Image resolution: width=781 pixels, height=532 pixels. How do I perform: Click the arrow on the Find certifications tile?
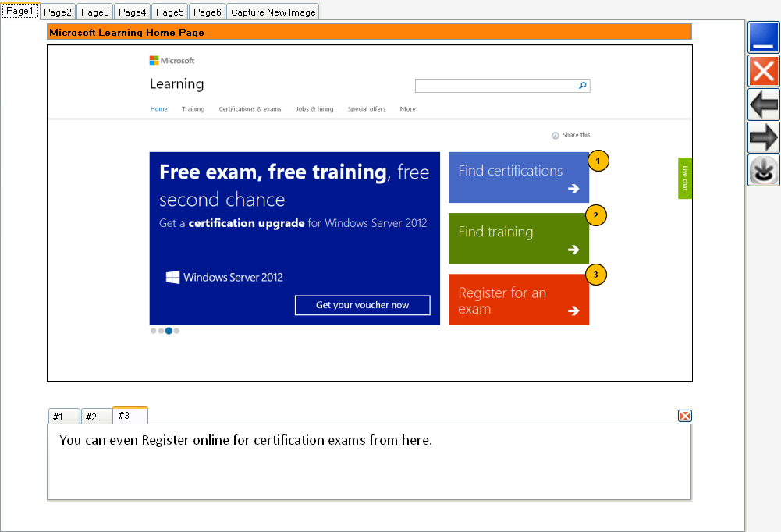pyautogui.click(x=573, y=188)
